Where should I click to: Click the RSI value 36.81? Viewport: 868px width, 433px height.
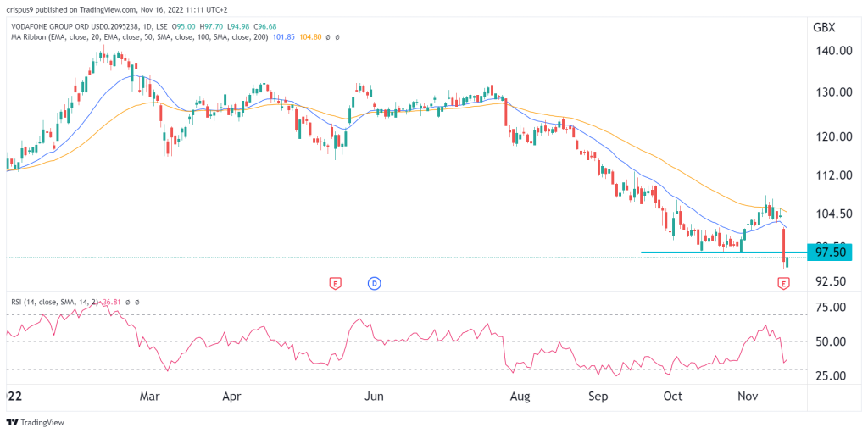pos(110,303)
